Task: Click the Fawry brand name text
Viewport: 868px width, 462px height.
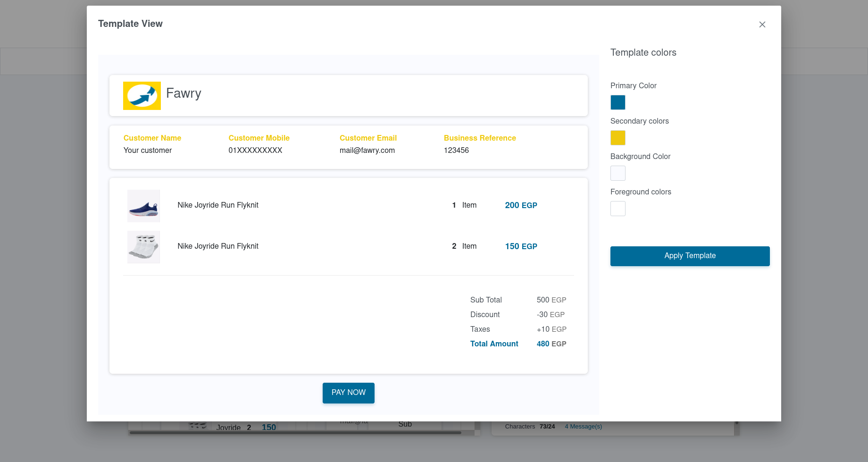Action: [x=184, y=93]
